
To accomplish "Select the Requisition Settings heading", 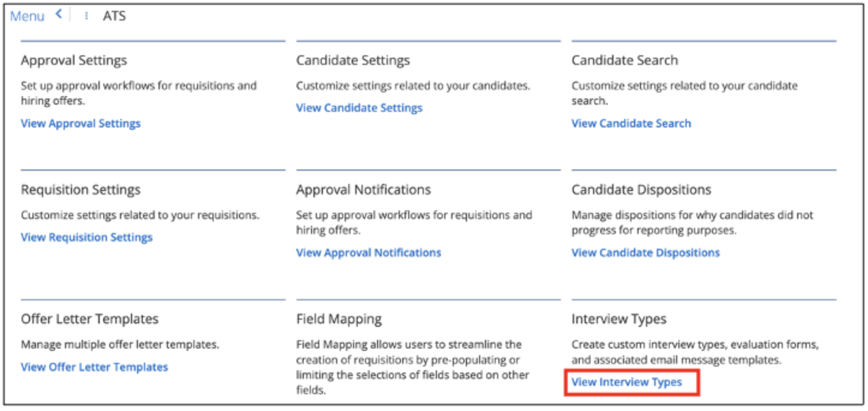I will 80,190.
